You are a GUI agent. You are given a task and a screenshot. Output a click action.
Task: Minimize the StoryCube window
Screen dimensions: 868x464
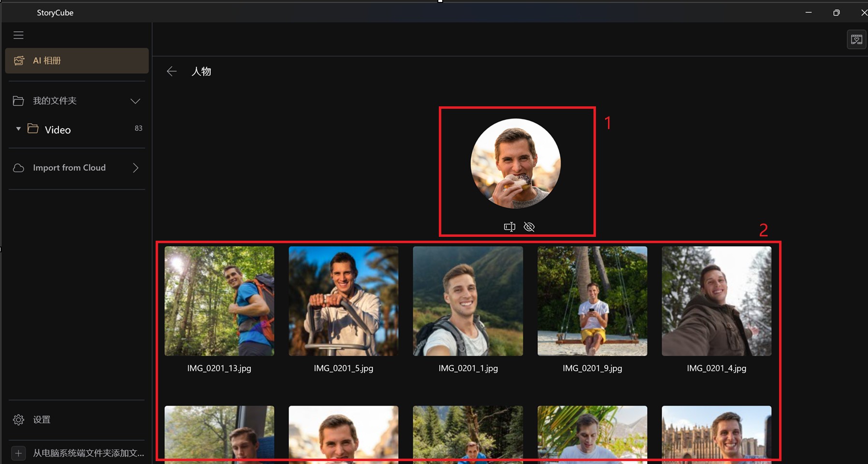click(x=809, y=13)
